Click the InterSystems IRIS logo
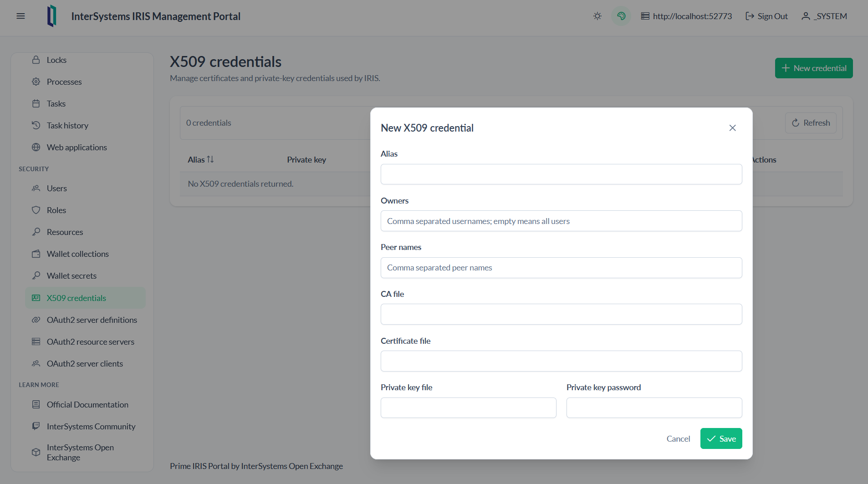868x484 pixels. (52, 16)
